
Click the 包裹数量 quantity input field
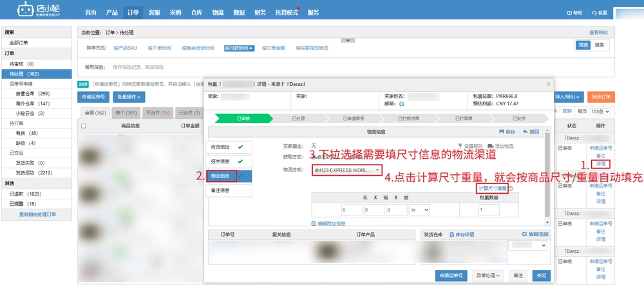[489, 210]
